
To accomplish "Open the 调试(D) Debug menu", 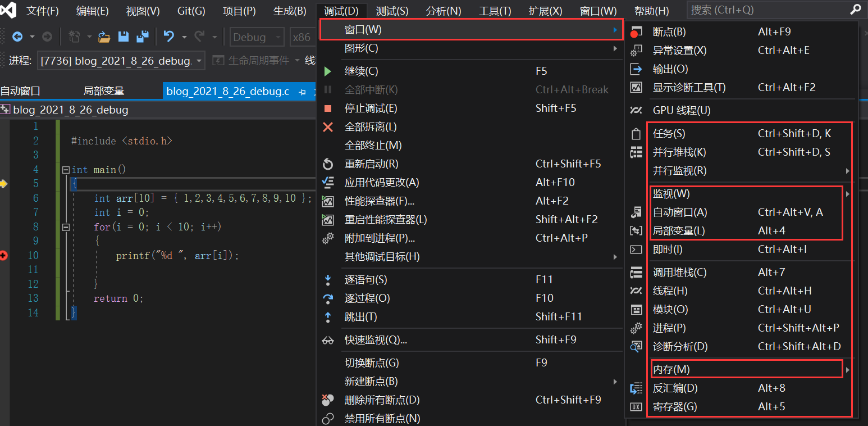I will 341,11.
